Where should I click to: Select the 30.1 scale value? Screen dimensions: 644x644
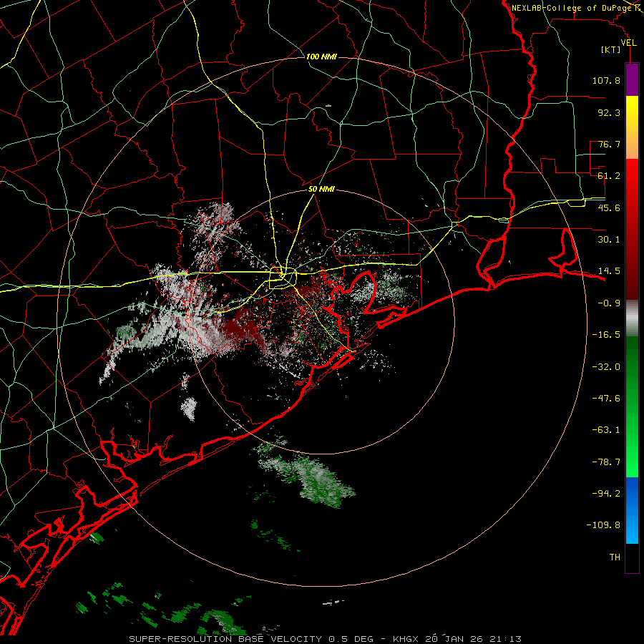(609, 240)
